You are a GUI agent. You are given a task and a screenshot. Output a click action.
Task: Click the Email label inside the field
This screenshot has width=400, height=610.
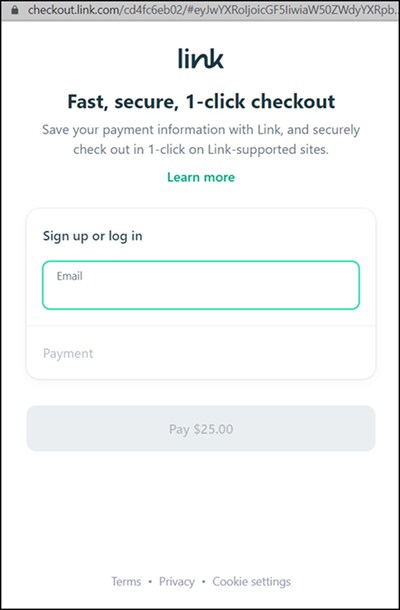pos(70,276)
